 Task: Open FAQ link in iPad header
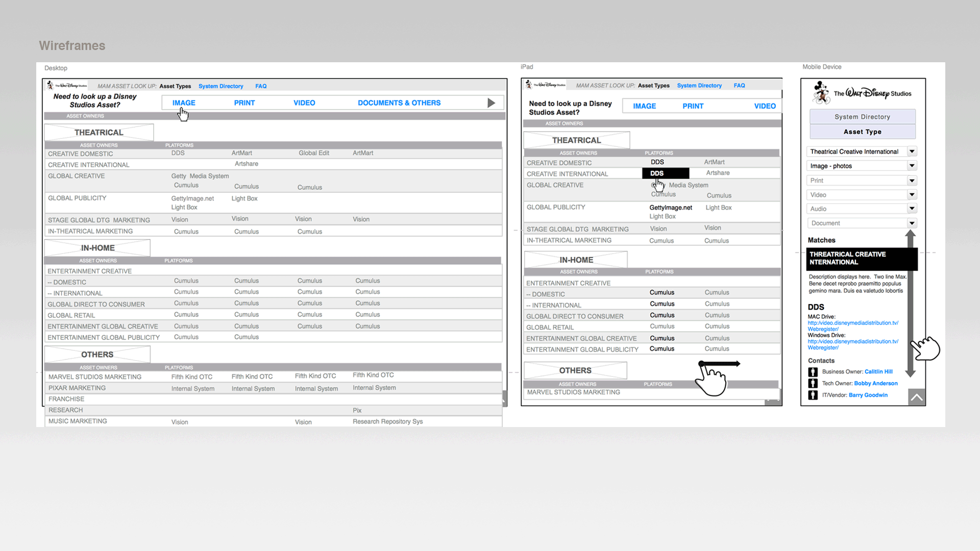click(739, 86)
